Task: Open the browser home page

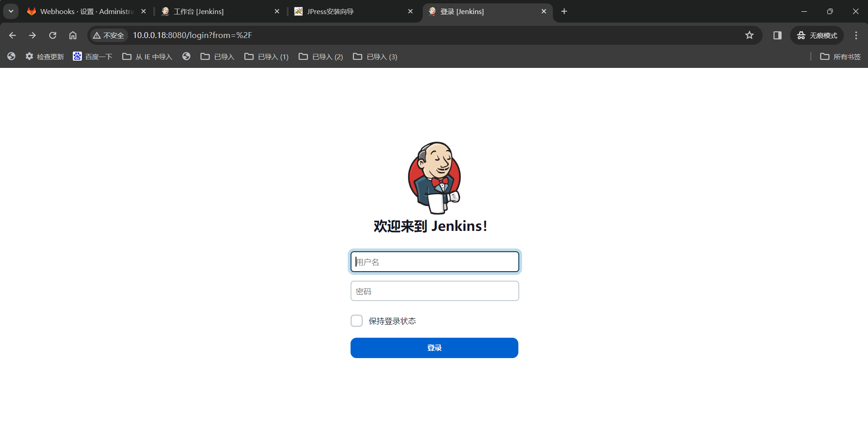Action: 73,35
